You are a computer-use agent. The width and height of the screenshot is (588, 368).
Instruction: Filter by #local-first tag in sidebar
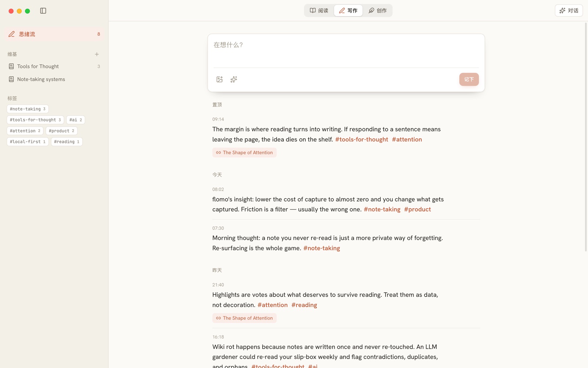(x=28, y=142)
